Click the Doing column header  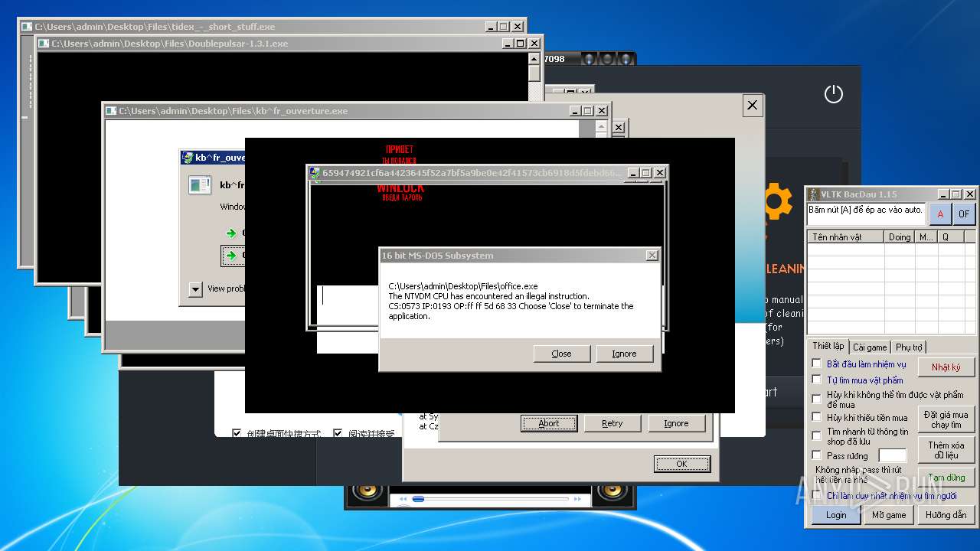click(900, 237)
